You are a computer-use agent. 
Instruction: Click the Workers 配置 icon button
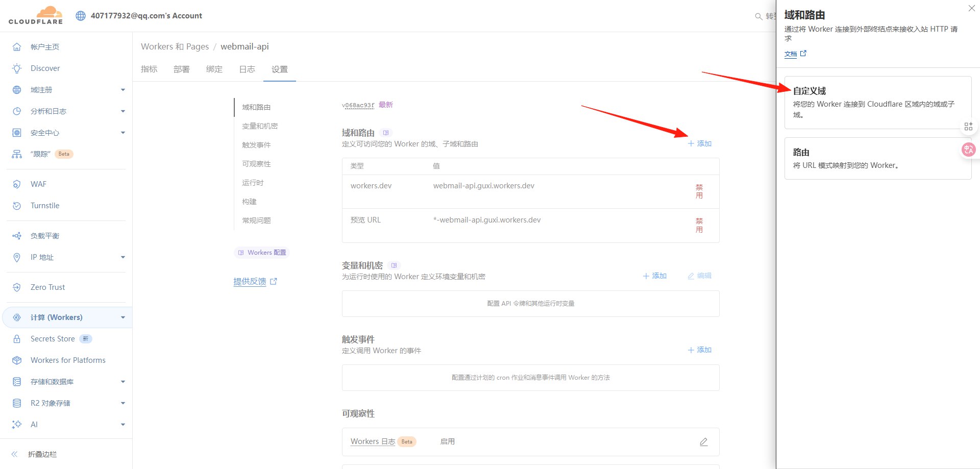[x=261, y=252]
